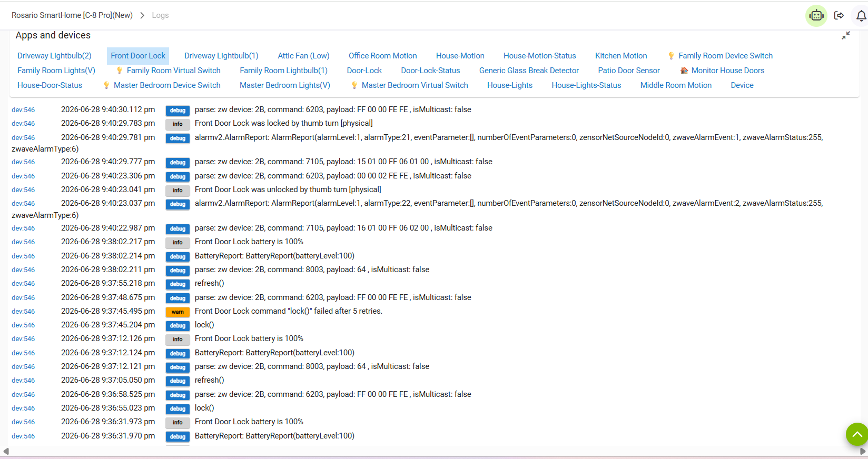Select Family Room Virtual Switch filter
Image resolution: width=868 pixels, height=459 pixels.
[173, 71]
